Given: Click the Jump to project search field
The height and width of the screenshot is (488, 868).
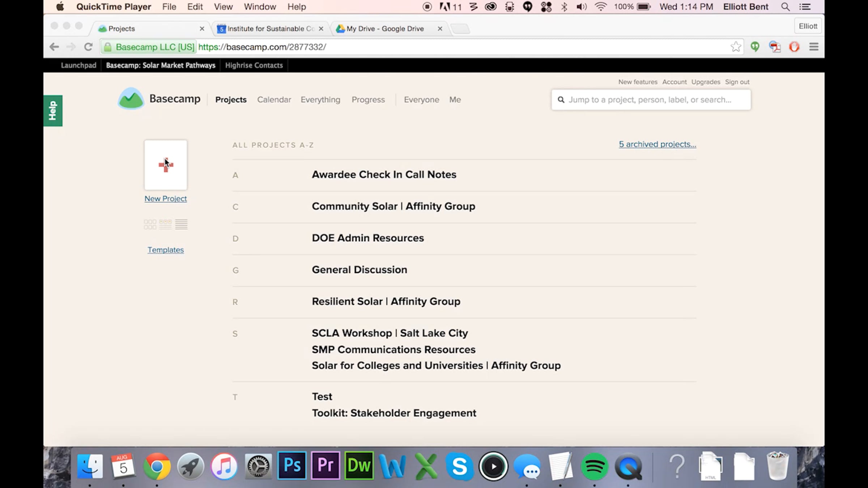Looking at the screenshot, I should coord(651,100).
